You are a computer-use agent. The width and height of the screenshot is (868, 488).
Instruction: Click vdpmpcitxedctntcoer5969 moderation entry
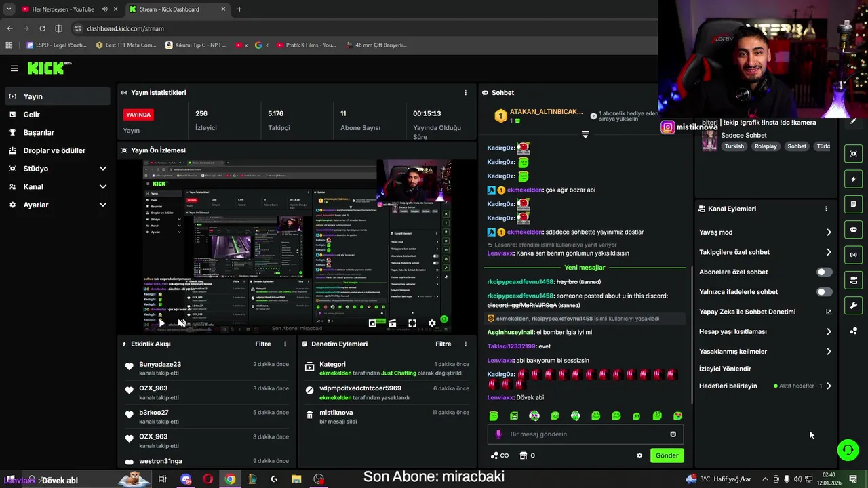(x=387, y=393)
